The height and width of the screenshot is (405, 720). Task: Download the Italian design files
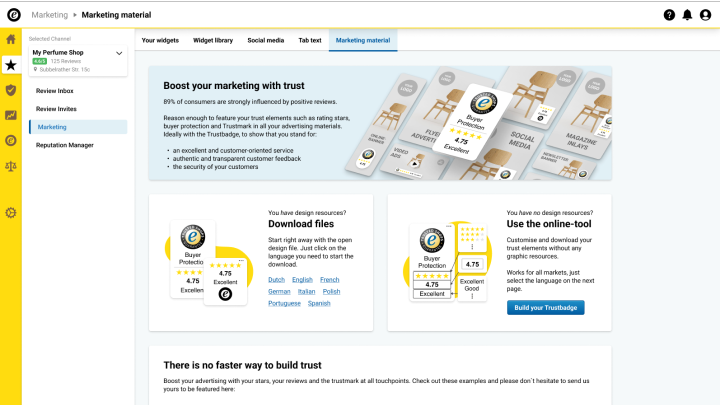pyautogui.click(x=306, y=292)
